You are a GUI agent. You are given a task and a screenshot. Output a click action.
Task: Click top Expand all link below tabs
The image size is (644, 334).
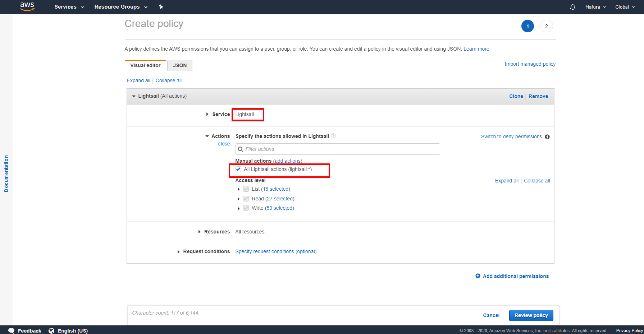pos(138,80)
